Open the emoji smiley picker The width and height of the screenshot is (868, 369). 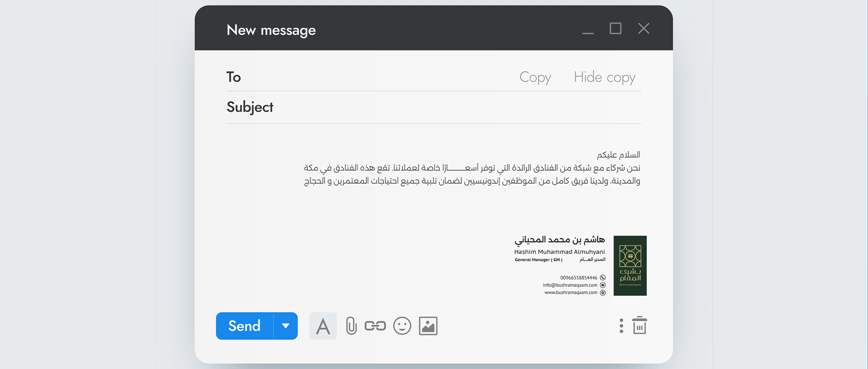[402, 326]
